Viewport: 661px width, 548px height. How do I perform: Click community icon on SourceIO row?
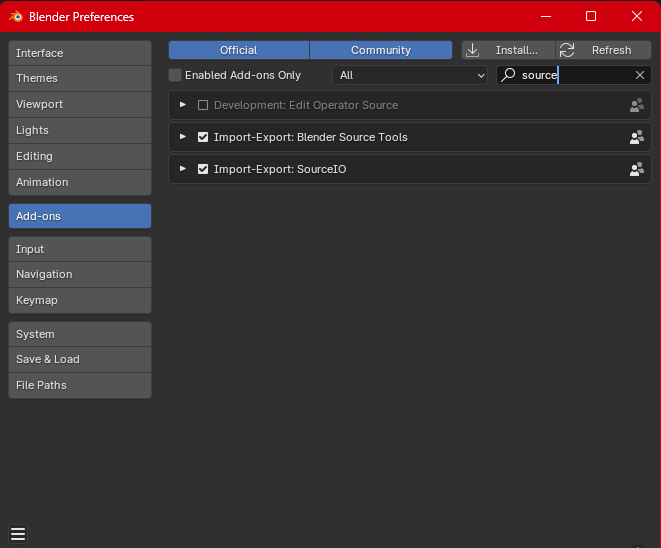(637, 169)
